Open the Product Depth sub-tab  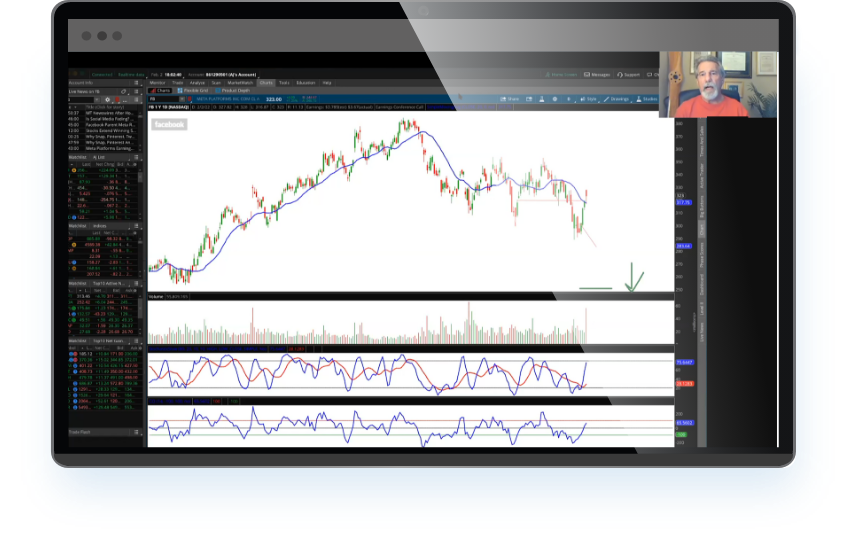click(233, 91)
